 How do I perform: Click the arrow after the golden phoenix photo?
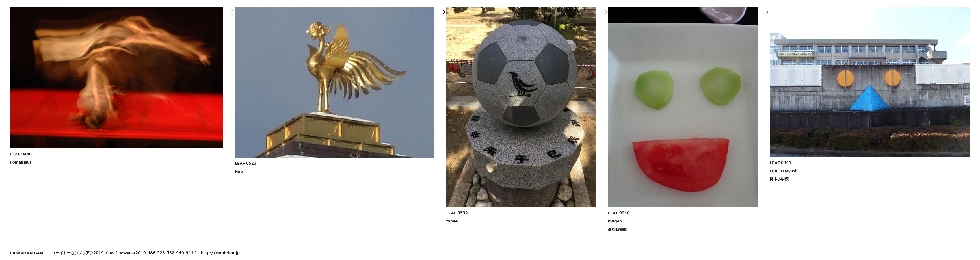tap(440, 12)
